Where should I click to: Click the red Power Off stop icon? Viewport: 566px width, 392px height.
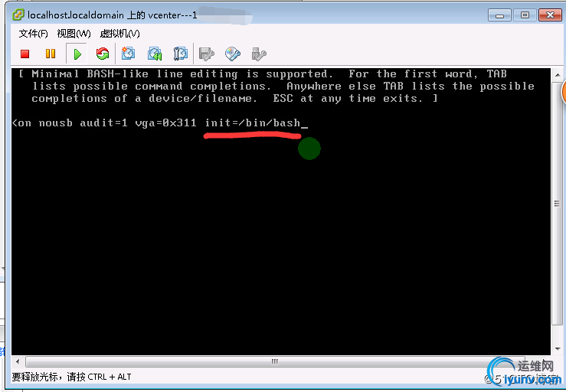[x=25, y=54]
